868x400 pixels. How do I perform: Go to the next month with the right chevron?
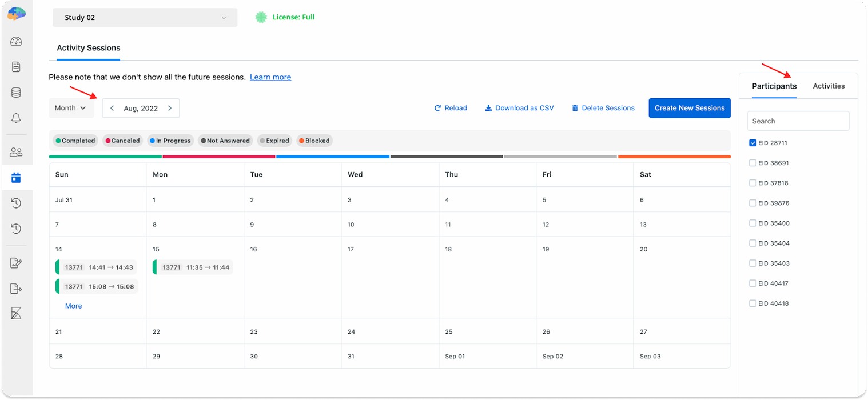[x=170, y=107]
